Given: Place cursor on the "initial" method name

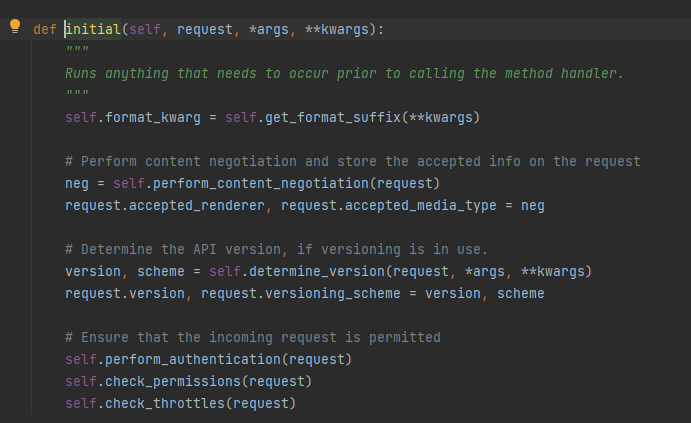Looking at the screenshot, I should [x=93, y=29].
